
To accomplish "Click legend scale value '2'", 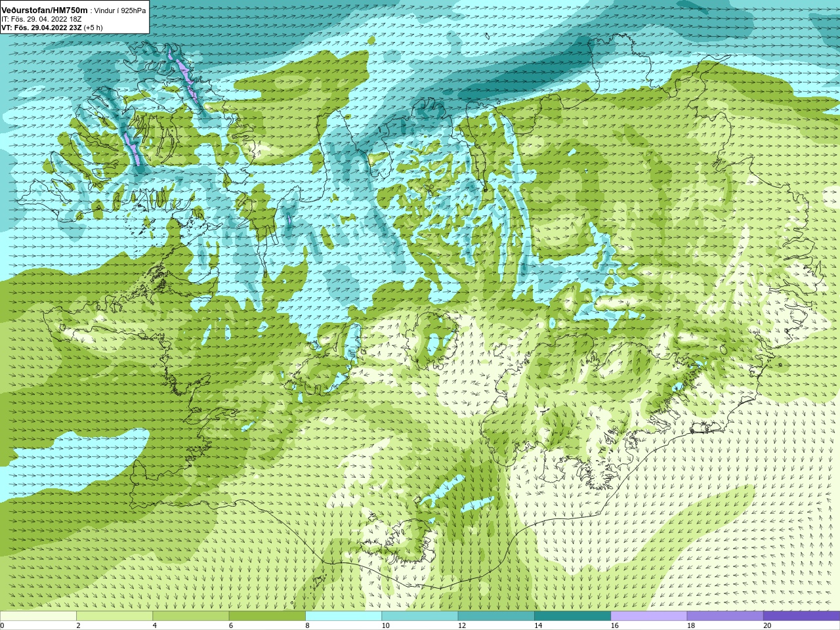I will click(x=78, y=625).
